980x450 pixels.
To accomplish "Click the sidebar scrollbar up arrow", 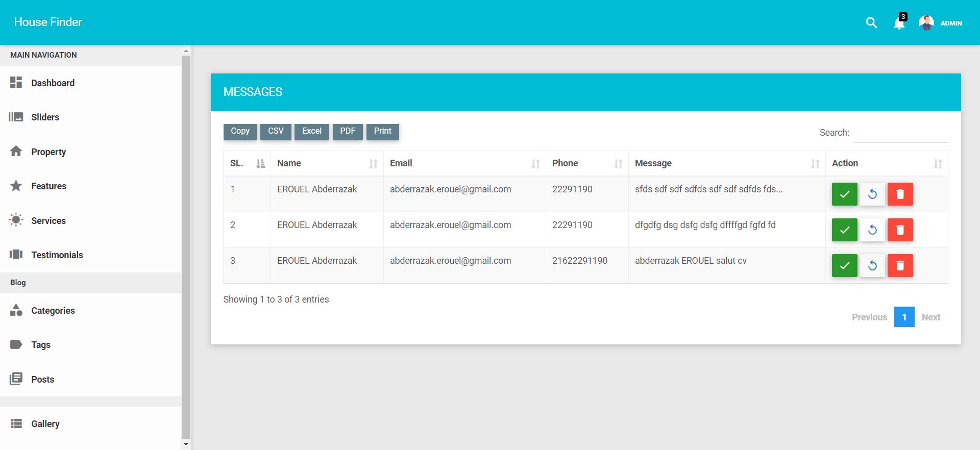I will point(186,51).
